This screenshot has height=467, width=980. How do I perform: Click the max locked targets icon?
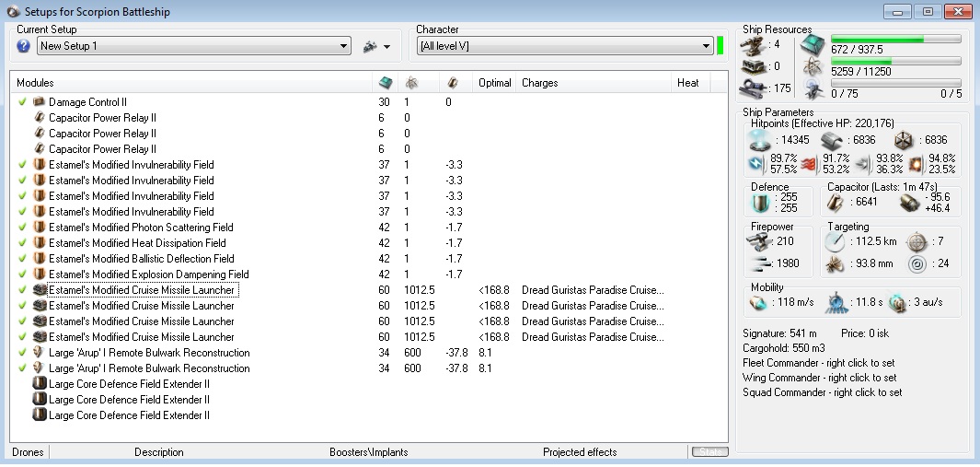tap(917, 241)
